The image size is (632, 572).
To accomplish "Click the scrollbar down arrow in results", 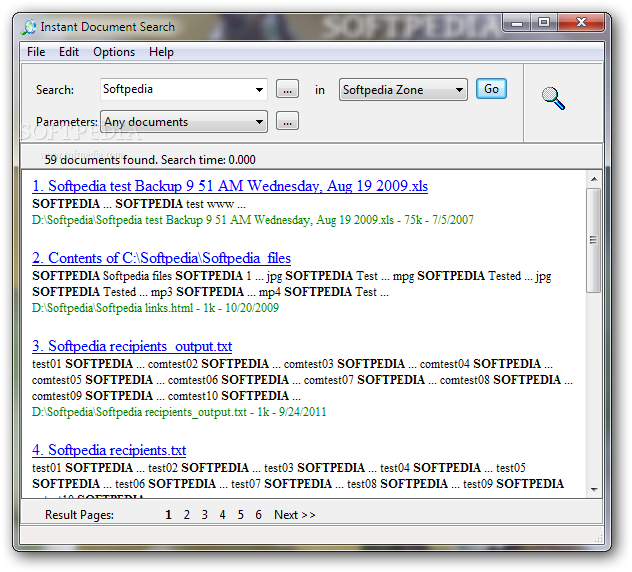I will (x=594, y=489).
